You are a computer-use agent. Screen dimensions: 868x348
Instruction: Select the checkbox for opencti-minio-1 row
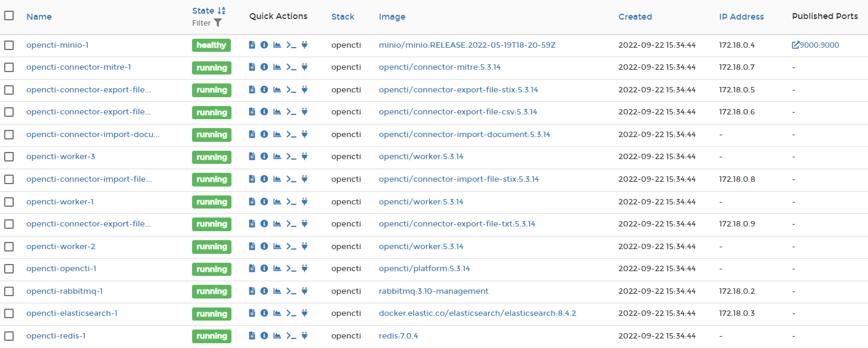pos(8,45)
